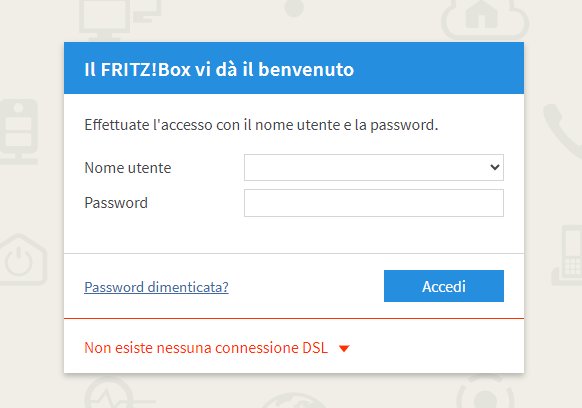Click the bottom-right background icon

click(x=485, y=392)
